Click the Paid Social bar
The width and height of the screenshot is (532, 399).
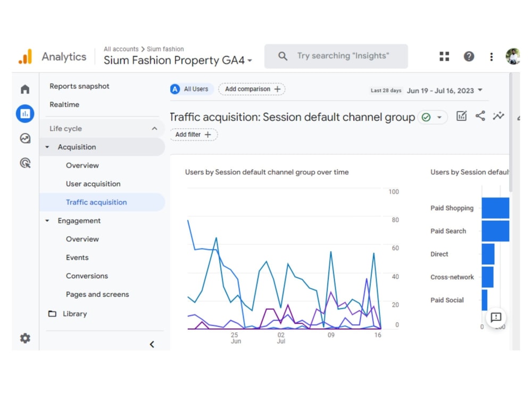(485, 300)
